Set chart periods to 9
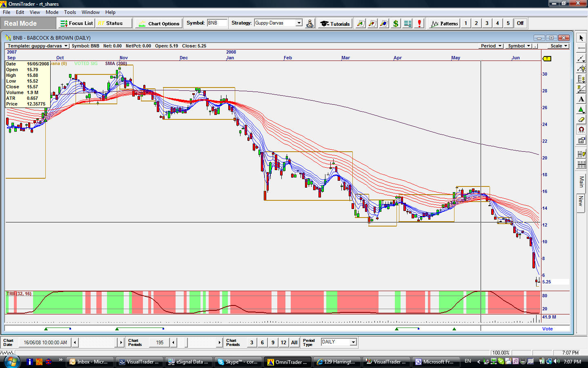This screenshot has height=368, width=588. click(x=273, y=342)
